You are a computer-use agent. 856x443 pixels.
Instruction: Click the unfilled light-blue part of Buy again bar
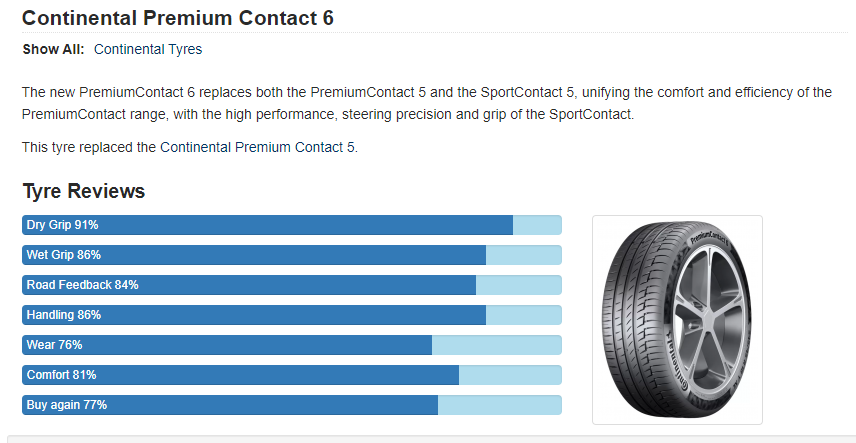(x=500, y=405)
